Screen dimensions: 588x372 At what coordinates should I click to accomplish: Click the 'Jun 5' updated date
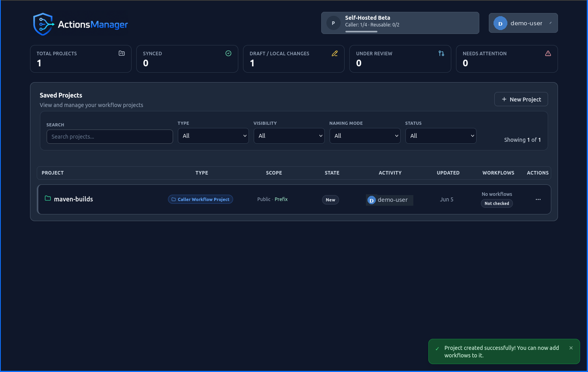(x=447, y=199)
